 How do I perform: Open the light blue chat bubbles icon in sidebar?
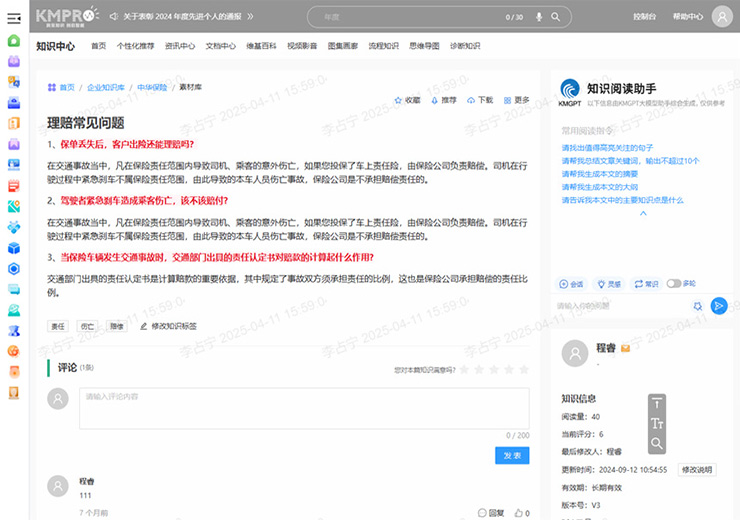(14, 289)
